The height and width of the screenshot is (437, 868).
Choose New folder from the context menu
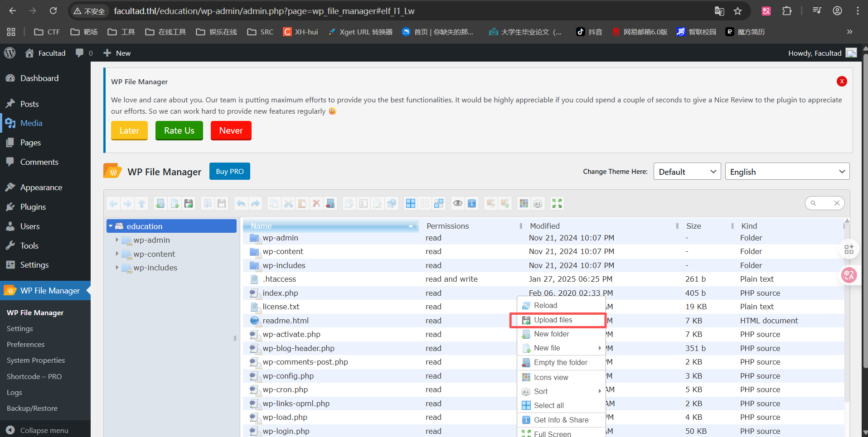pyautogui.click(x=561, y=334)
